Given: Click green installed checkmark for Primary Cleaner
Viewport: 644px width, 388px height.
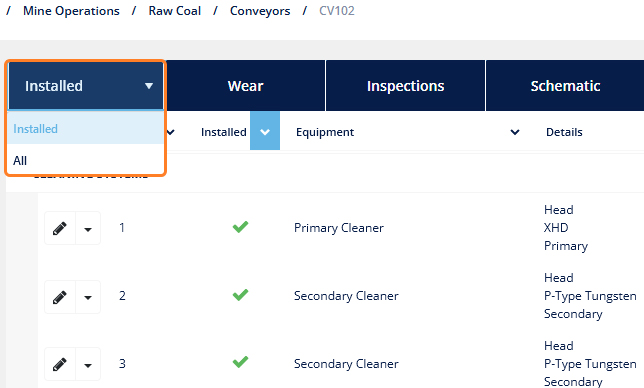Looking at the screenshot, I should point(240,227).
